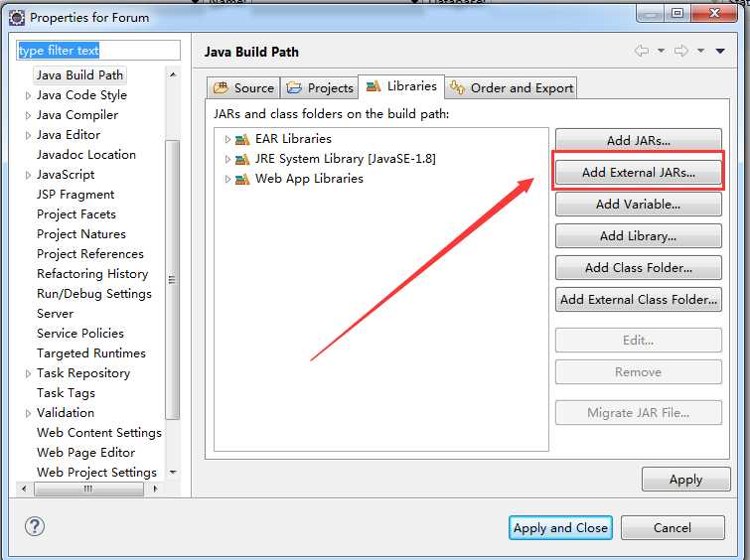This screenshot has width=750, height=560.
Task: Open the forward history dropdown arrow
Action: pyautogui.click(x=700, y=51)
